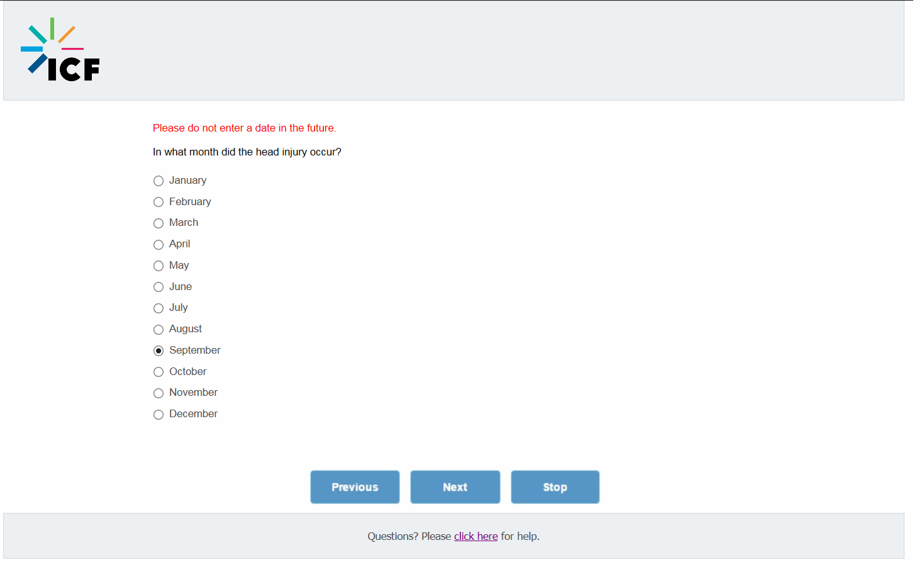Click the question 'In what month did the head injury occur?'
Screen dimensions: 924x572
pyautogui.click(x=247, y=152)
